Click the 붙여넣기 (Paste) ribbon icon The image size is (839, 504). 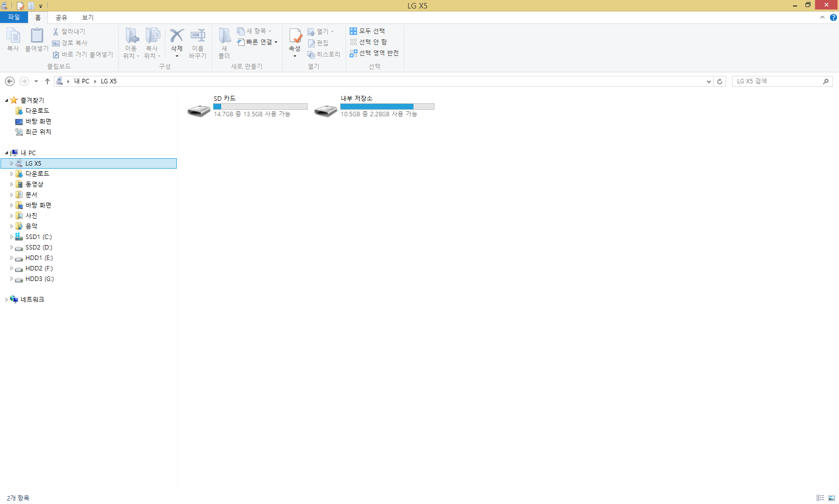37,36
